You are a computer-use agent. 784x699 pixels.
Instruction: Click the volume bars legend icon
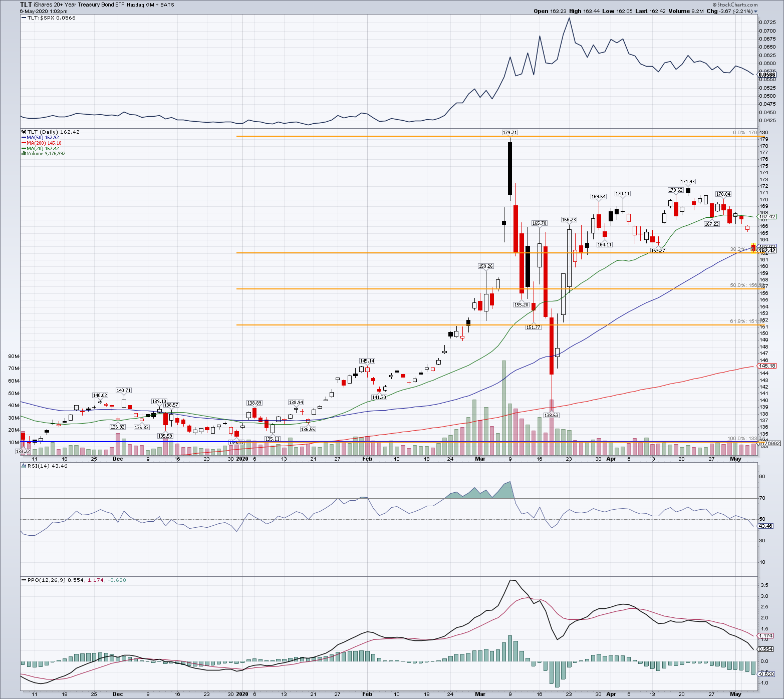(24, 154)
